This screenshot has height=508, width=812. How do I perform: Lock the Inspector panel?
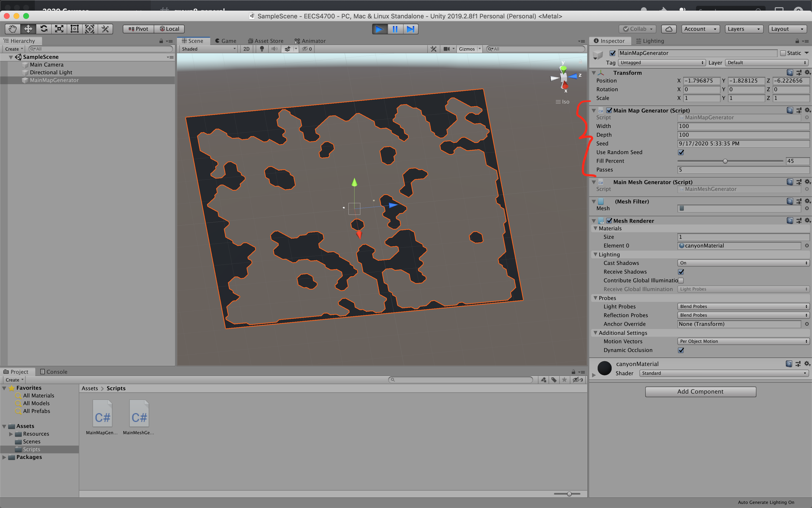tap(797, 41)
